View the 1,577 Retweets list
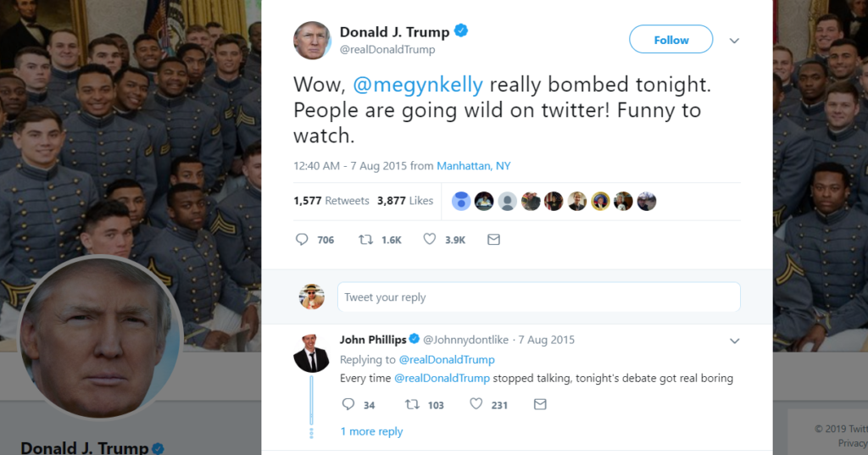The width and height of the screenshot is (868, 455). (331, 201)
